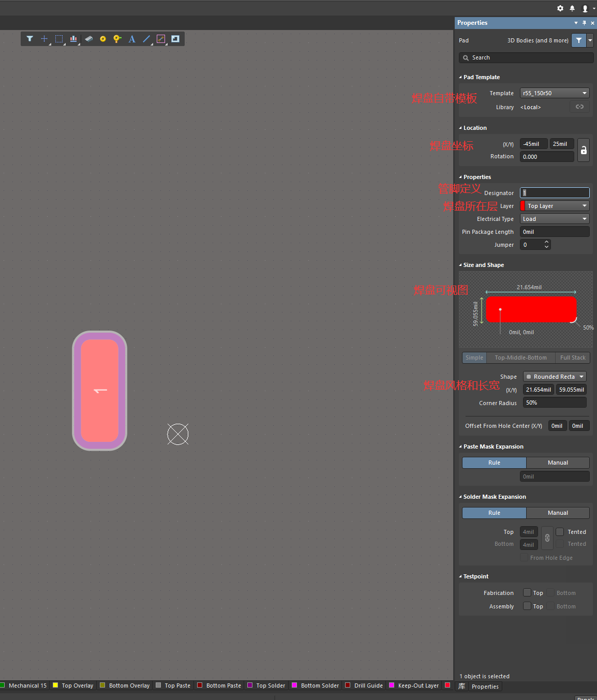Click the Panels button at bottom right
The image size is (597, 700).
586,698
